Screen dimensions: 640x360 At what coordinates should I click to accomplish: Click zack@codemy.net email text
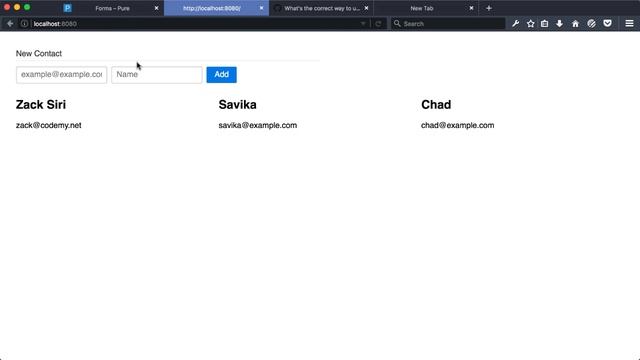pos(49,125)
